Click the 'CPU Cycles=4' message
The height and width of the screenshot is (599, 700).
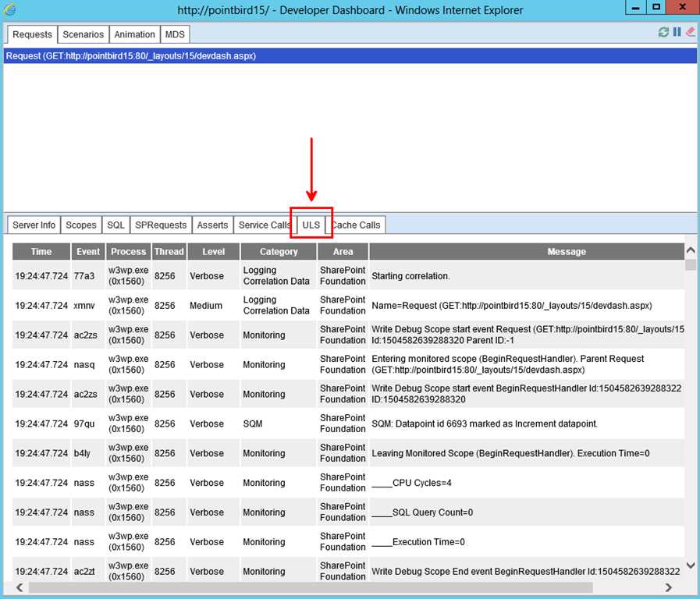point(411,483)
